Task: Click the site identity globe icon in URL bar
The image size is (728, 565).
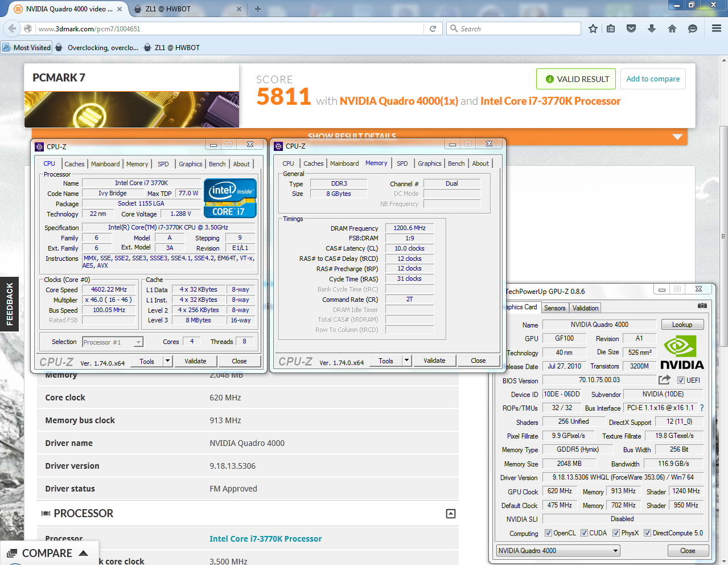Action: point(28,28)
